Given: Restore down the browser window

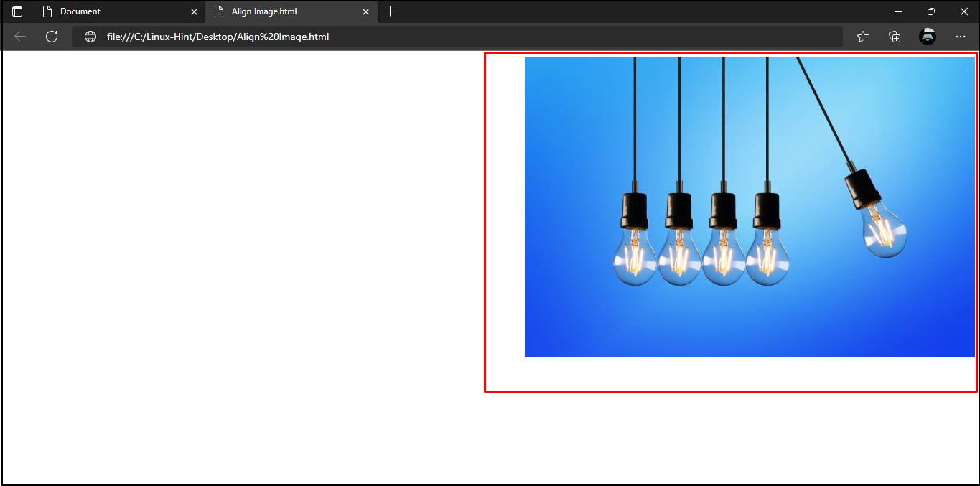Looking at the screenshot, I should click(930, 11).
